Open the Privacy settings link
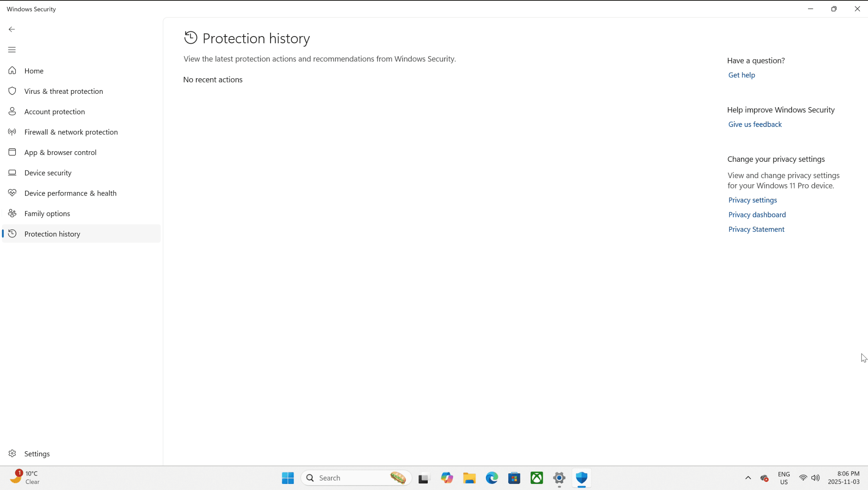 752,200
